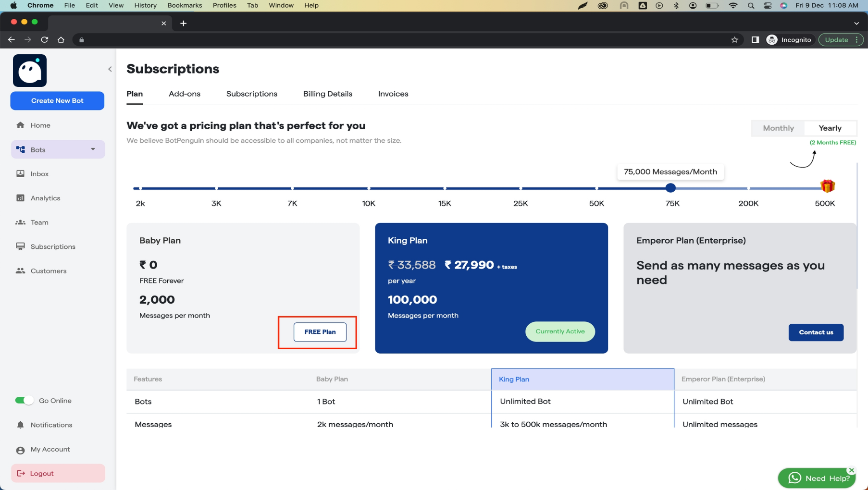Viewport: 868px width, 490px height.
Task: Click the Subscriptions monitor icon in sidebar
Action: [x=20, y=246]
